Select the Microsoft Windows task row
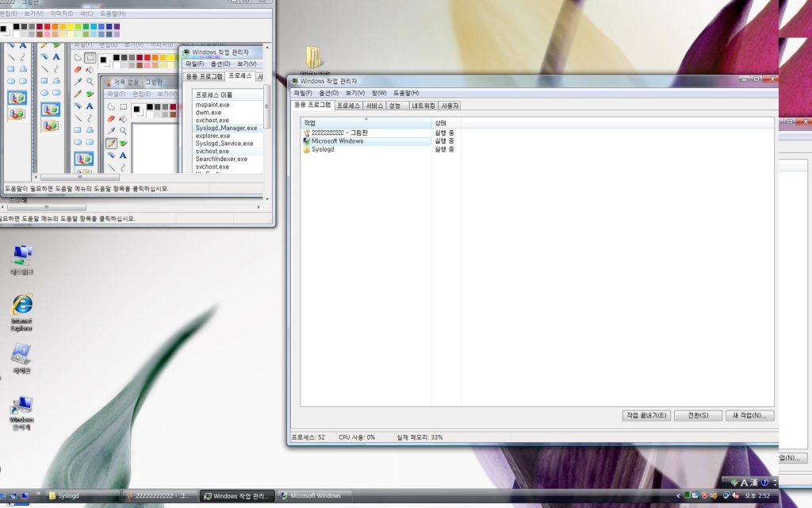The height and width of the screenshot is (508, 812). pos(366,141)
